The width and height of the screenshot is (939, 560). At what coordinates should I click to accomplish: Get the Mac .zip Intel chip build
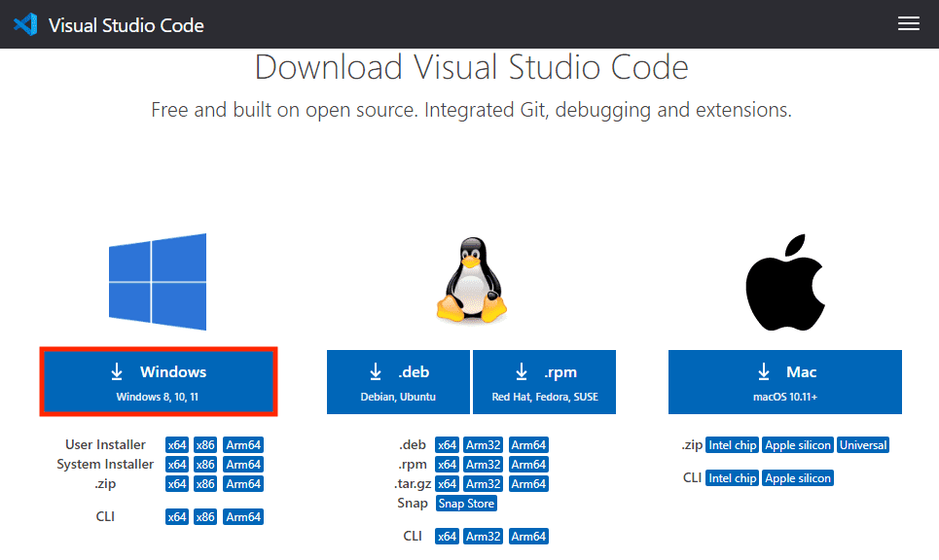[x=733, y=445]
